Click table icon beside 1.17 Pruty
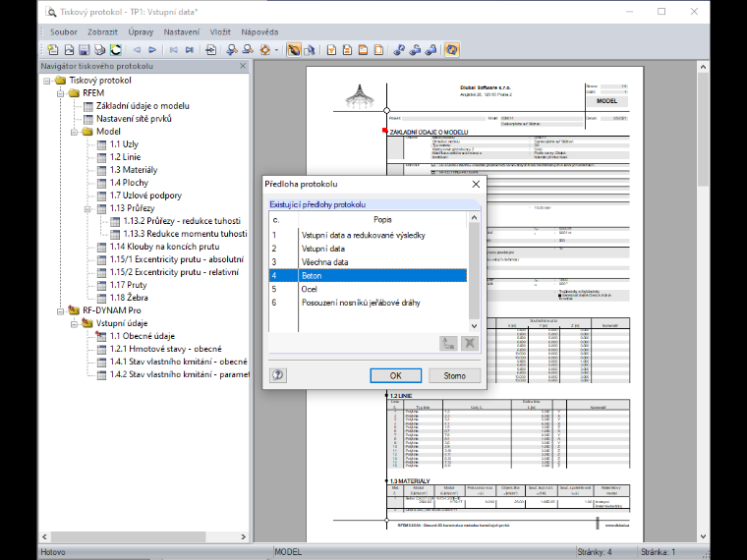 click(101, 285)
